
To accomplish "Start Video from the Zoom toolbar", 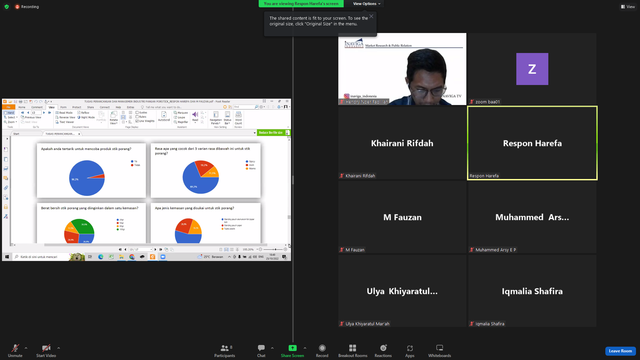I will click(46, 350).
